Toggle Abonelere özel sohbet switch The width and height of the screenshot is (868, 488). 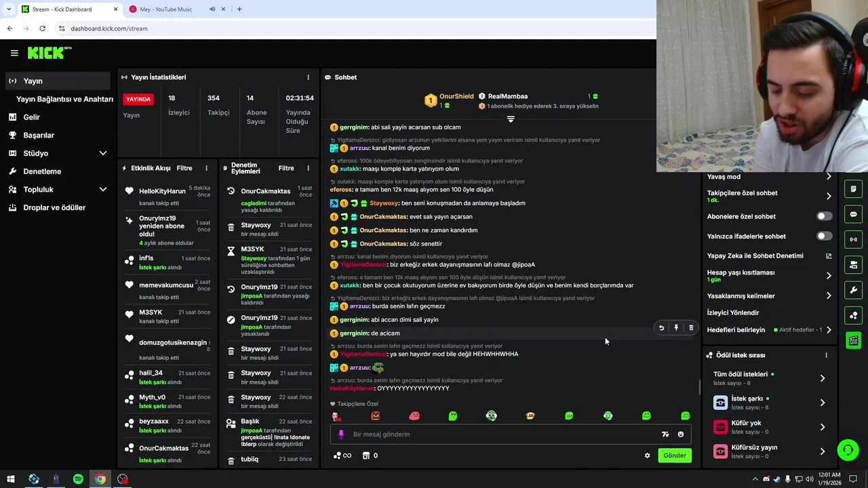coord(824,216)
